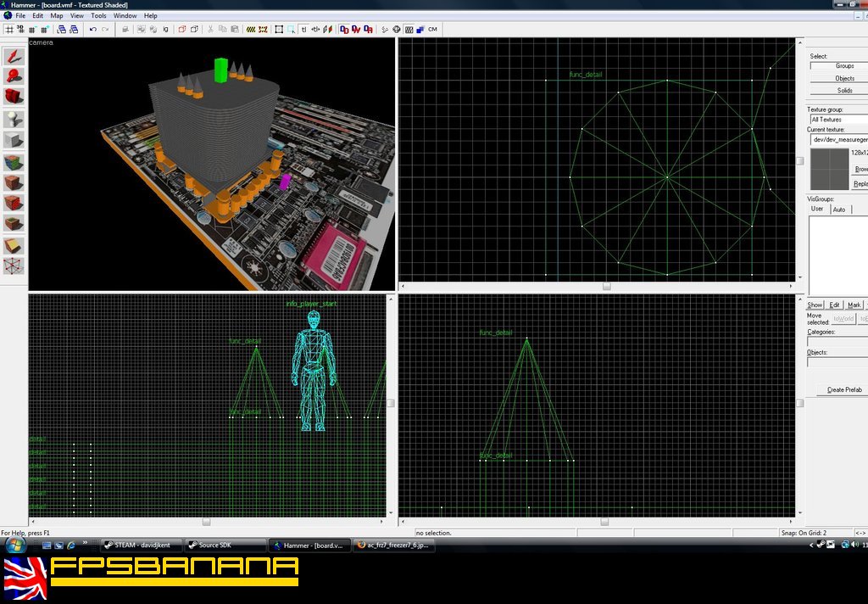Image resolution: width=868 pixels, height=604 pixels.
Task: Select the Apply Overlays tool
Action: (x=14, y=223)
